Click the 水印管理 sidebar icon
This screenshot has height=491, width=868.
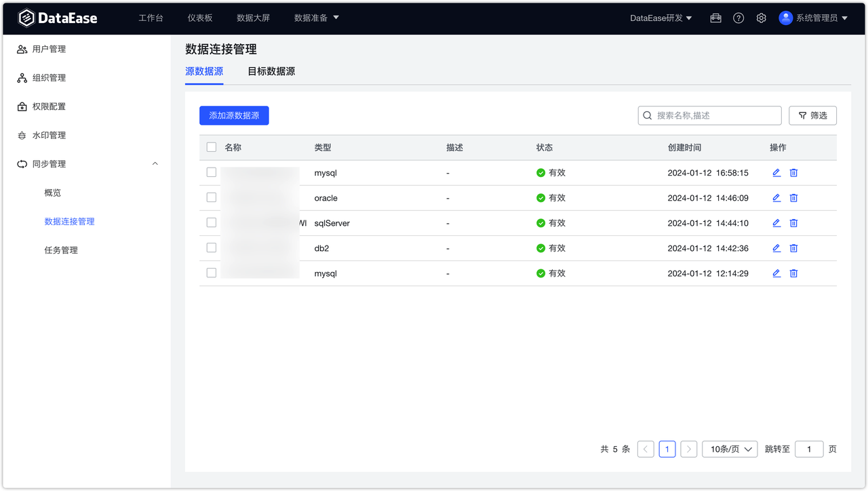22,136
